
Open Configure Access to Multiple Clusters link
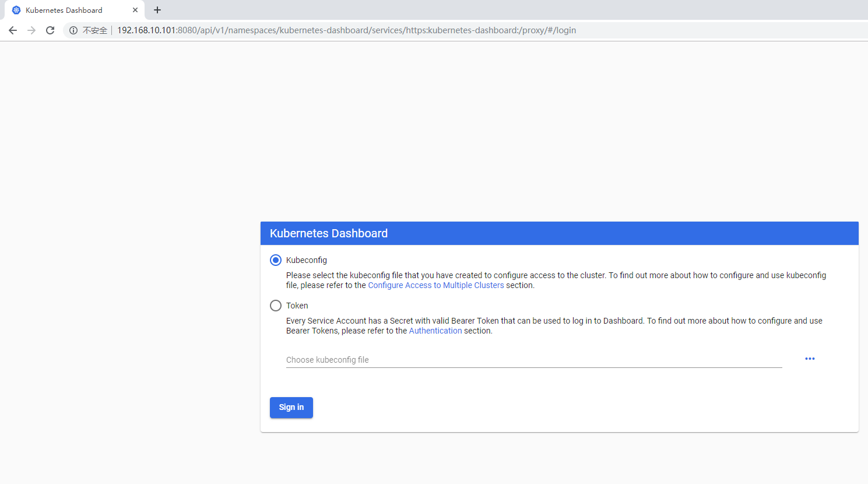click(436, 285)
